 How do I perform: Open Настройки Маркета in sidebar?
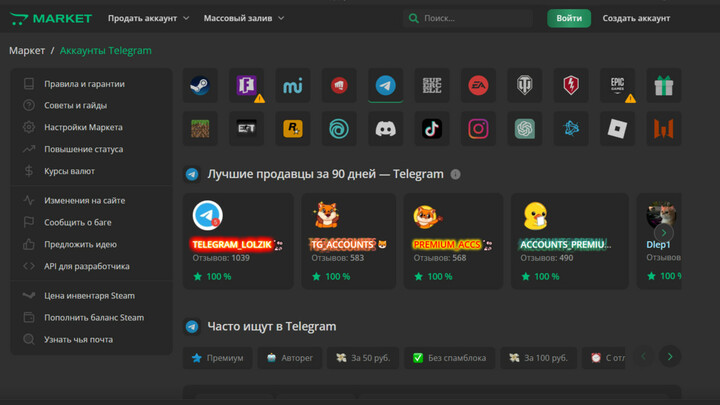click(x=91, y=127)
